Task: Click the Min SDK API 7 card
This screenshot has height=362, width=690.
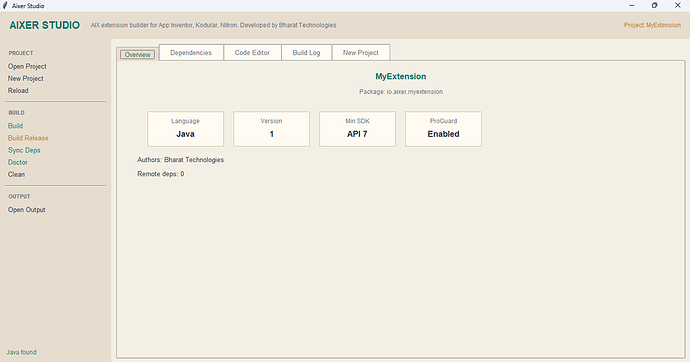Action: click(x=357, y=128)
